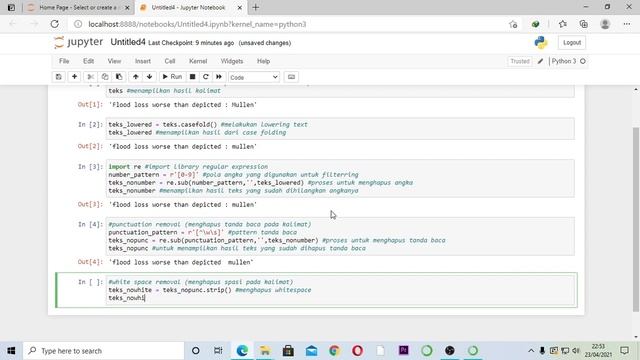The height and width of the screenshot is (360, 640).
Task: Restart the kernel icon
Action: coord(206,77)
